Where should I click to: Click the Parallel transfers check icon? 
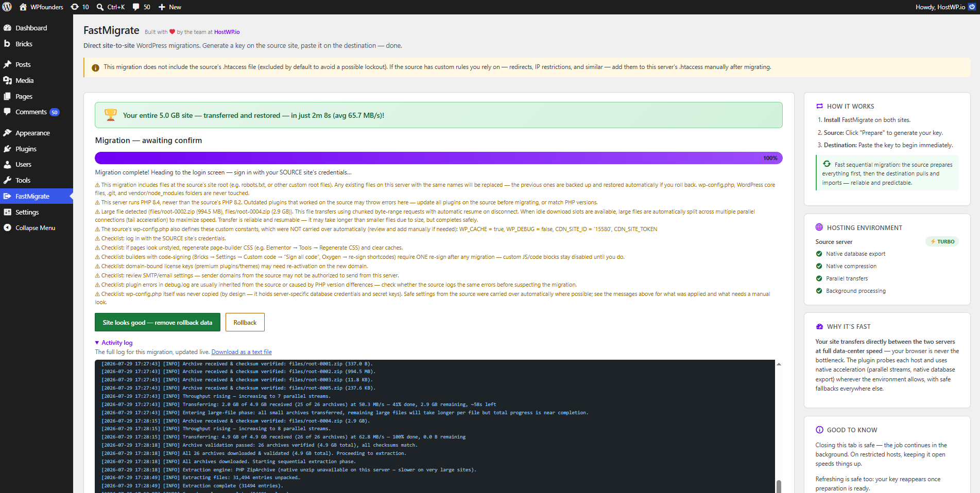point(819,278)
